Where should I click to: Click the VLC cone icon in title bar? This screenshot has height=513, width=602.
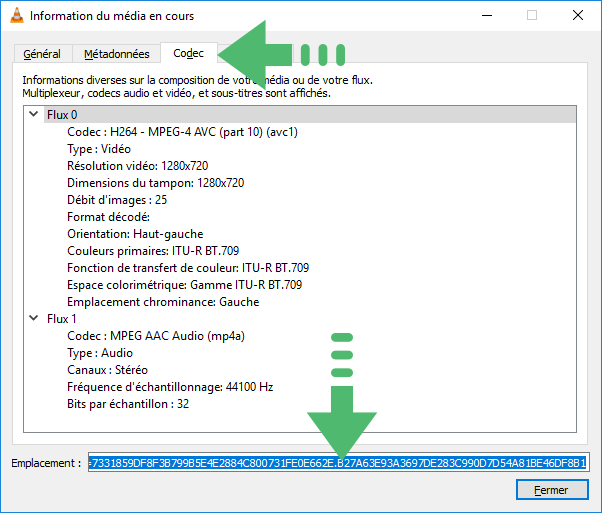(x=17, y=16)
